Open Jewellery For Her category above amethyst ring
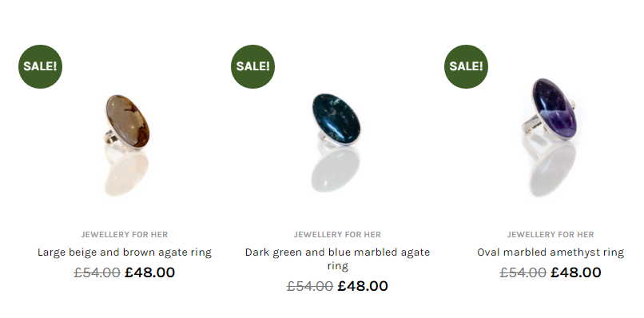Screen dimensions: 644x318 pyautogui.click(x=551, y=235)
